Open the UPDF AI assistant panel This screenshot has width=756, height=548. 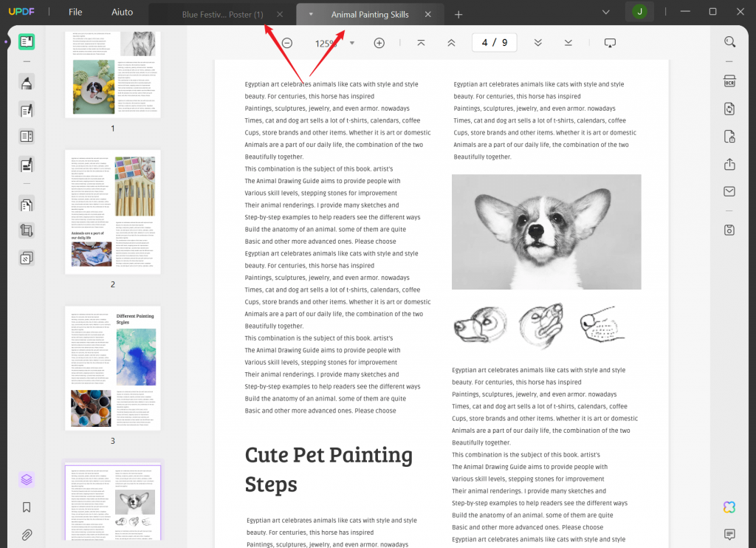[729, 507]
